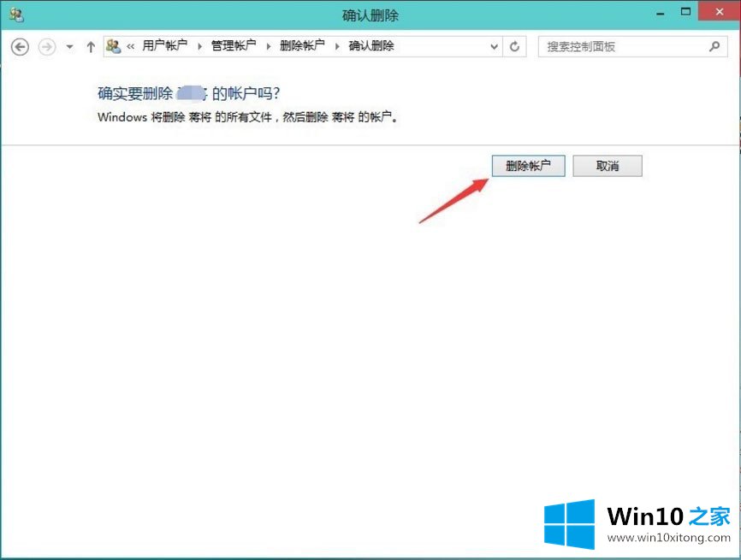Cancel deletion with the 取消 button
Screen dimensions: 741x560
pos(608,166)
